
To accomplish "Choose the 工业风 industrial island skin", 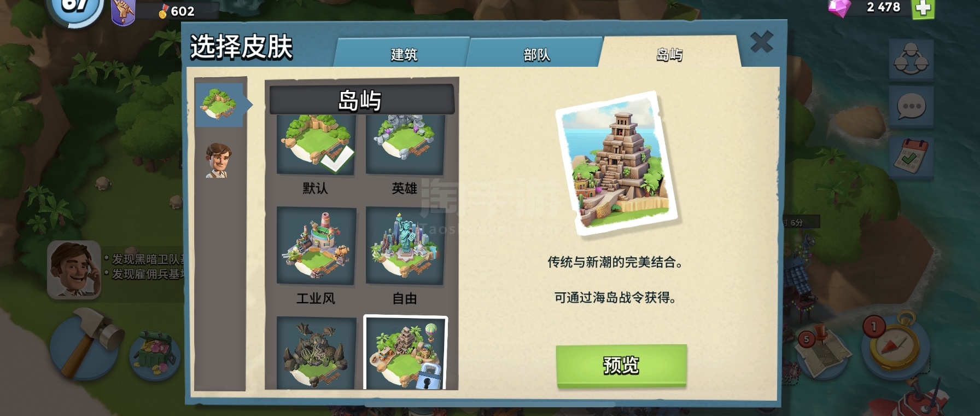I will [316, 246].
